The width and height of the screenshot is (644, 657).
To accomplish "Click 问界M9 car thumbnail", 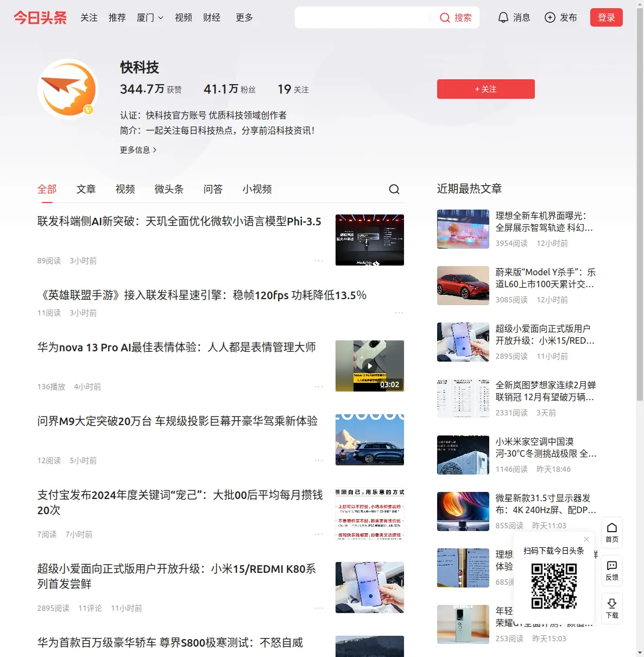I will pos(370,440).
